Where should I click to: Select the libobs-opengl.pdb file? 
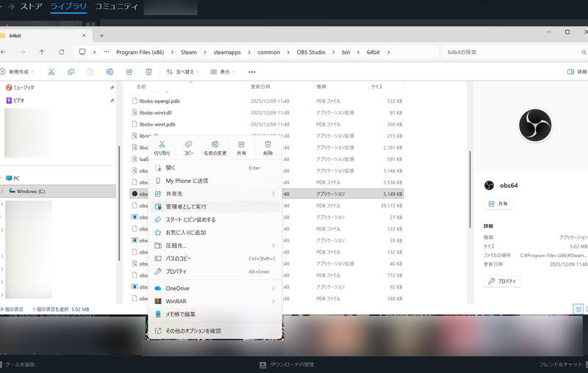(x=159, y=101)
